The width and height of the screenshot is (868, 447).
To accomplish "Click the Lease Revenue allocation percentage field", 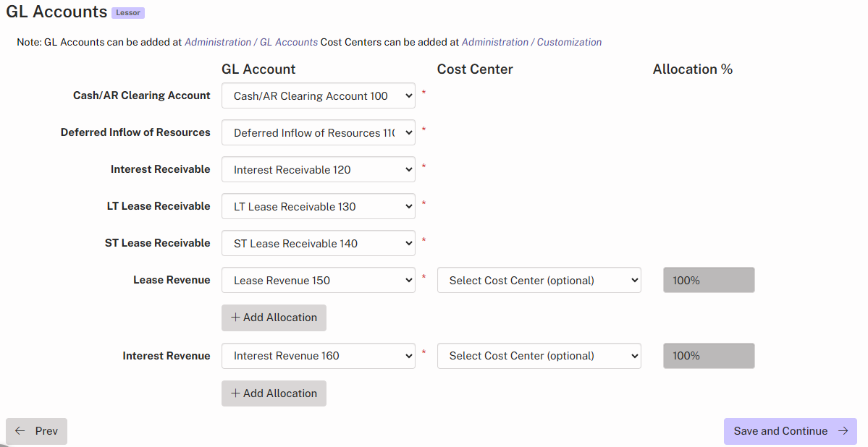I will (x=708, y=280).
